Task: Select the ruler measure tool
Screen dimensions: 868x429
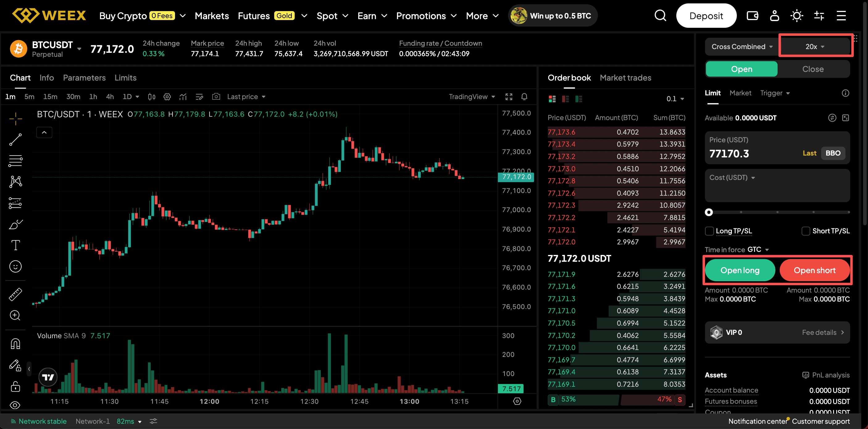Action: (15, 294)
